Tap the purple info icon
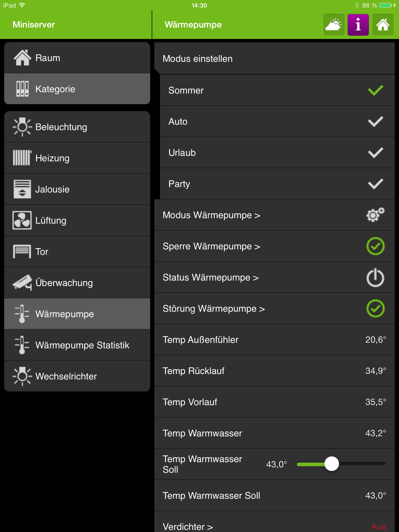Image resolution: width=399 pixels, height=532 pixels. [358, 25]
